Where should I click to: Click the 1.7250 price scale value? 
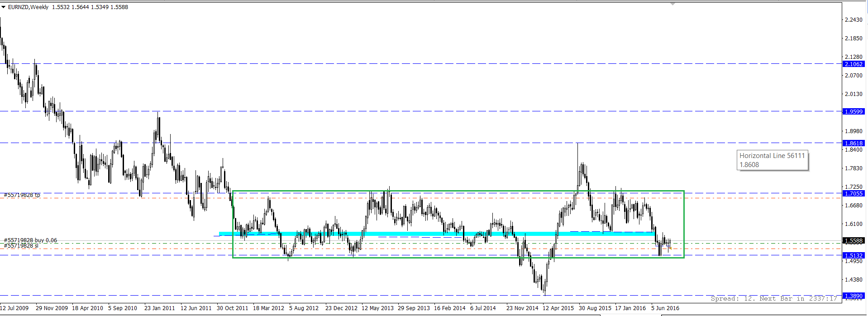pyautogui.click(x=854, y=187)
